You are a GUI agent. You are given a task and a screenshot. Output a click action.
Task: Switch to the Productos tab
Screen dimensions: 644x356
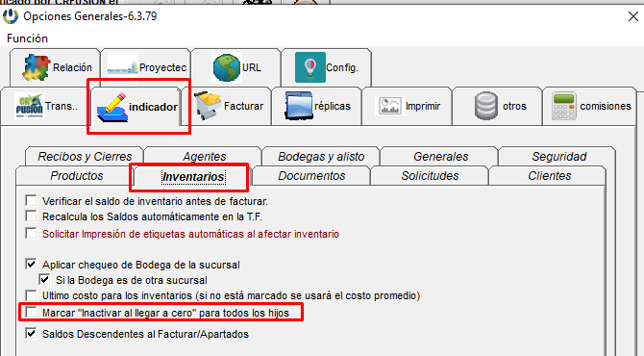(76, 176)
